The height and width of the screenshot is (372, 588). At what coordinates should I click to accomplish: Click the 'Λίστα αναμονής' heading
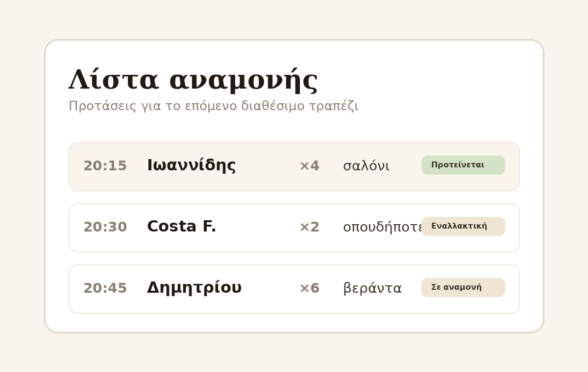194,80
